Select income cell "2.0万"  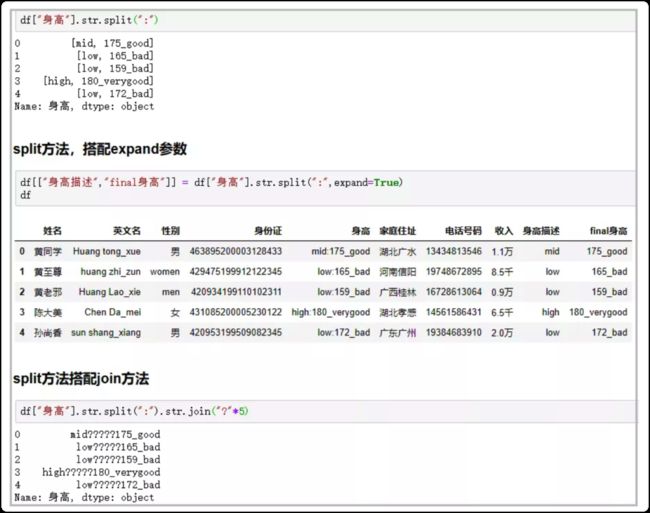tap(502, 333)
